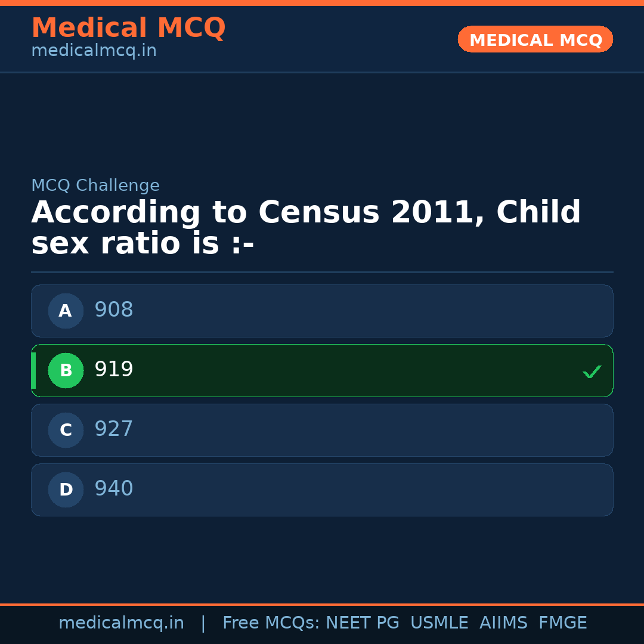
Task: Select answer option A, 908
Action: (322, 311)
